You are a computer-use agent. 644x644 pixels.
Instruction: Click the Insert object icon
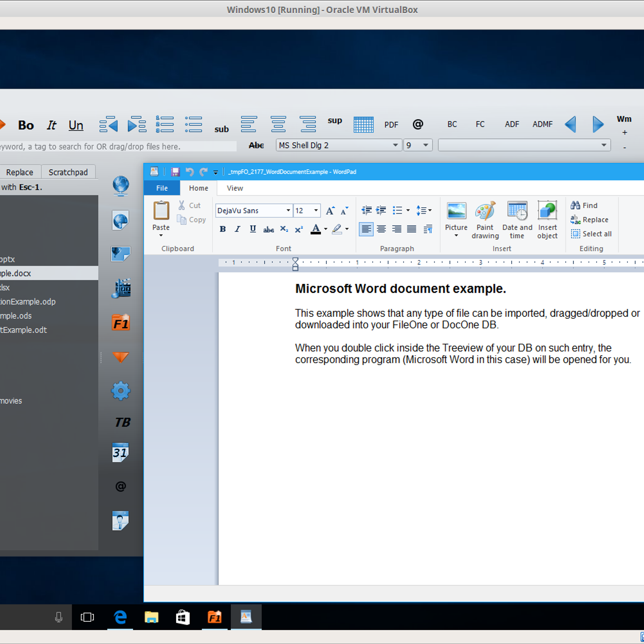coord(547,211)
